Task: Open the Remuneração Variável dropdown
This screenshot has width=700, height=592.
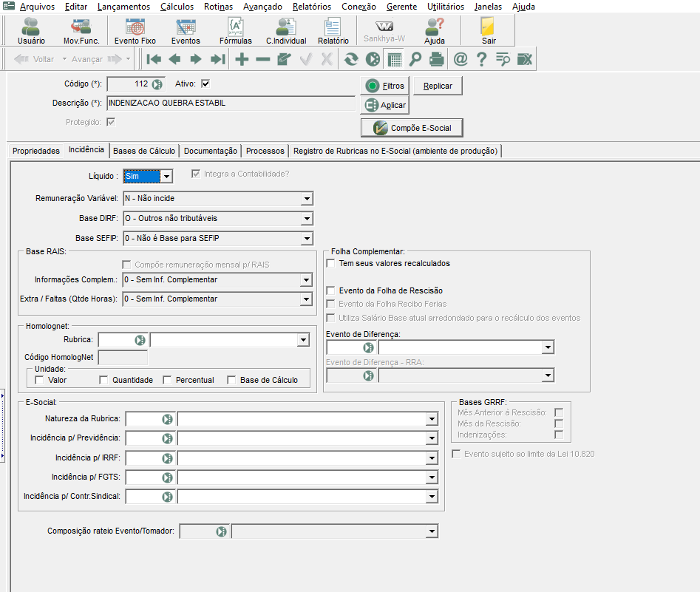Action: [307, 199]
